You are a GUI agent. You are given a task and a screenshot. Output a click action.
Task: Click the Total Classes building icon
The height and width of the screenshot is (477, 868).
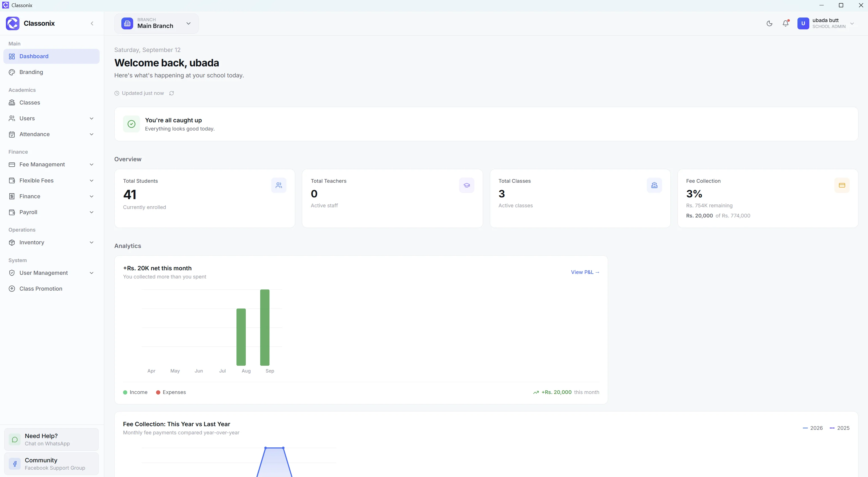654,185
